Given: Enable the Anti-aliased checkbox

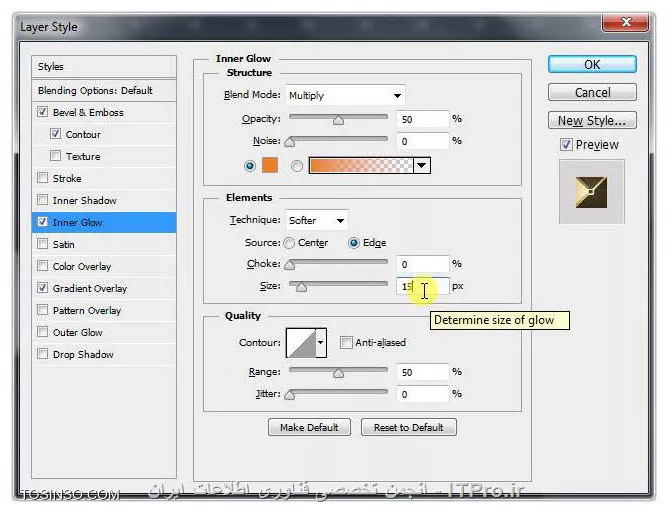Looking at the screenshot, I should [x=346, y=342].
